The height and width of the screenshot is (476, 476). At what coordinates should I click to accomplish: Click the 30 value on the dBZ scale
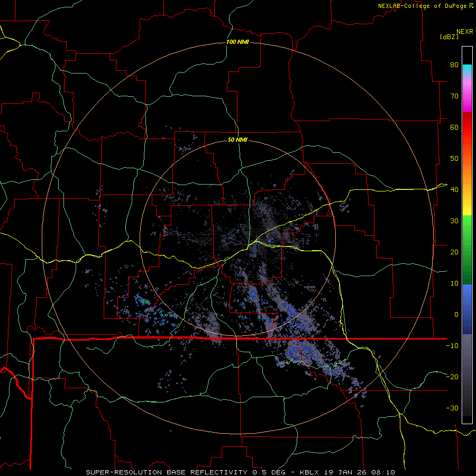coord(454,221)
